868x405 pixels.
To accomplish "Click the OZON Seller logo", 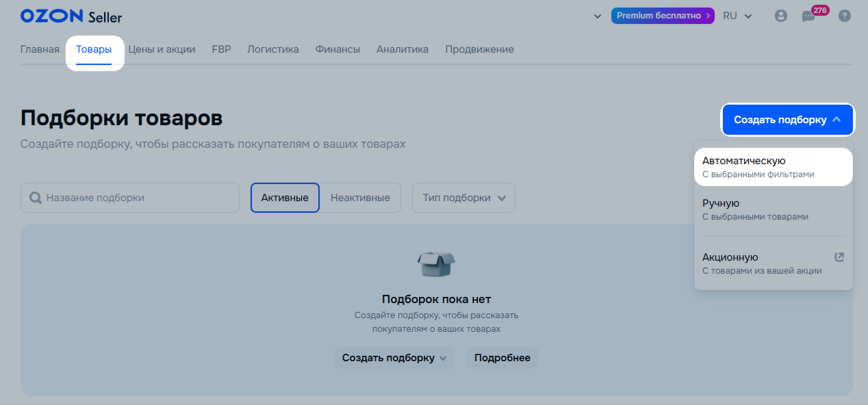I will point(71,16).
